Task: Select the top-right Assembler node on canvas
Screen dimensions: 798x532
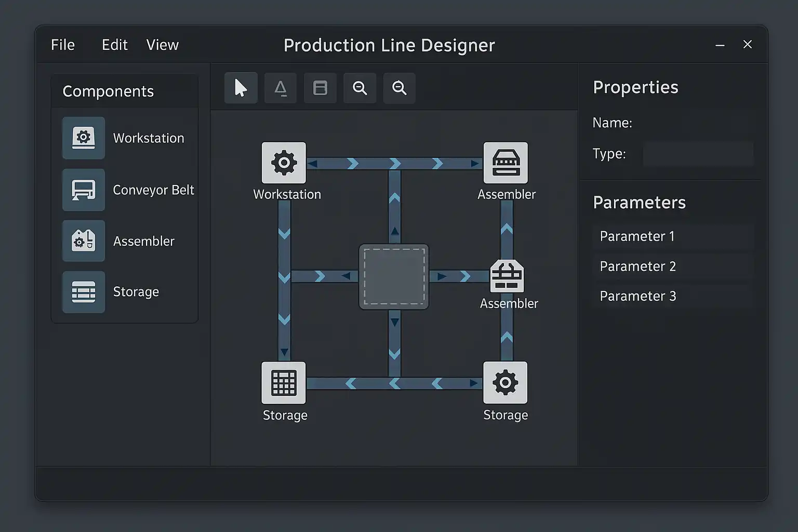Action: pyautogui.click(x=506, y=163)
